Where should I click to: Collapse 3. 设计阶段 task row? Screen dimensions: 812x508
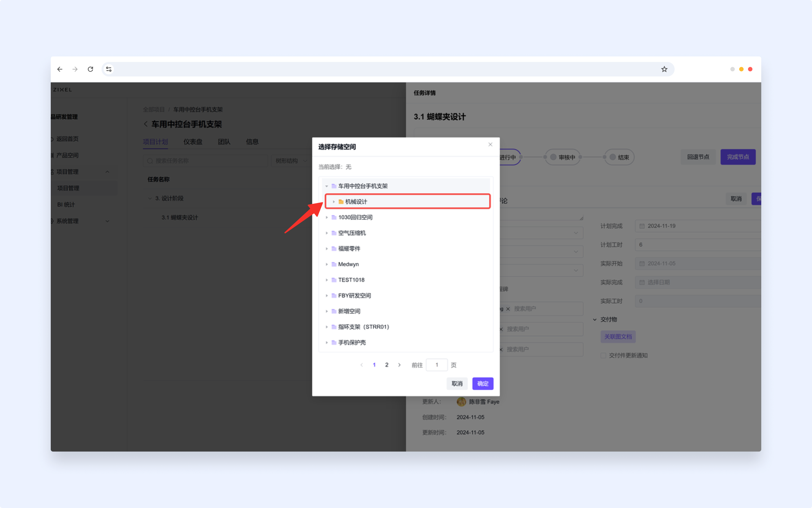coord(150,199)
